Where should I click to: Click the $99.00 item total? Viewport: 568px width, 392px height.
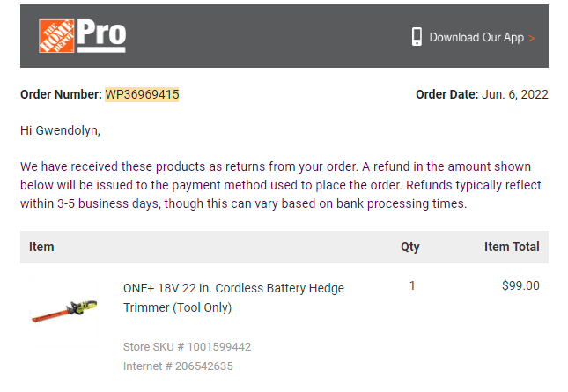(520, 285)
